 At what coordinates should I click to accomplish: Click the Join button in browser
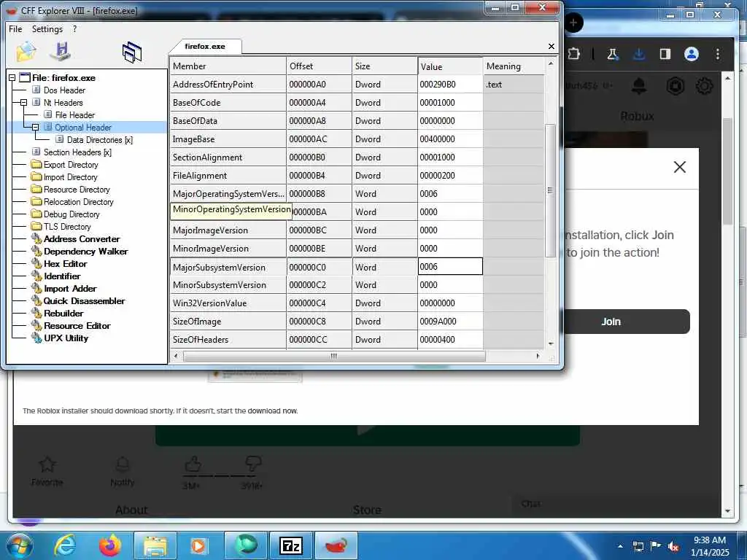pyautogui.click(x=627, y=322)
